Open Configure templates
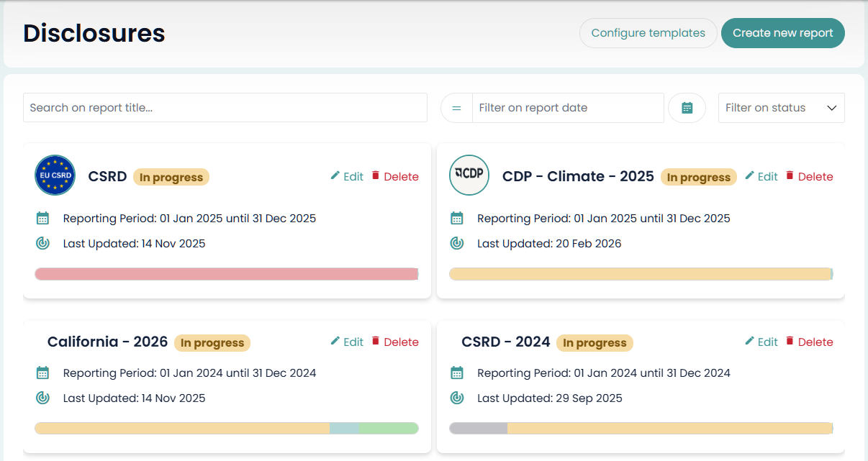868x461 pixels. tap(648, 32)
